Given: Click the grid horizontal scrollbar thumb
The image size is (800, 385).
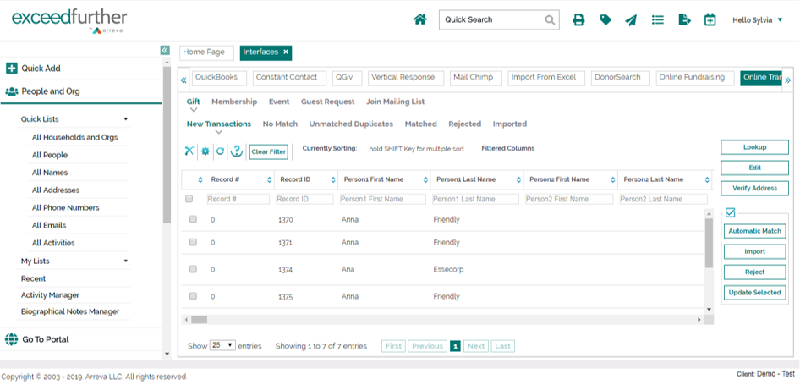Looking at the screenshot, I should 199,319.
